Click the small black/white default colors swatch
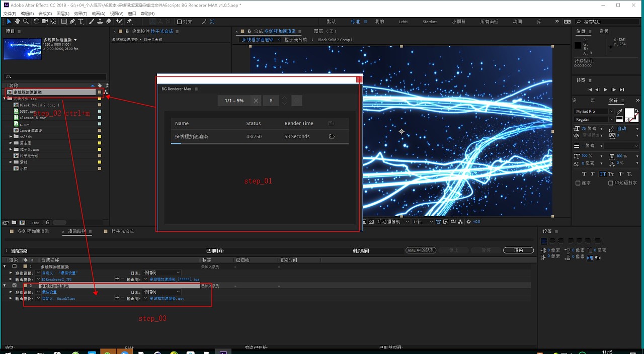Image resolution: width=644 pixels, height=354 pixels. 619,119
